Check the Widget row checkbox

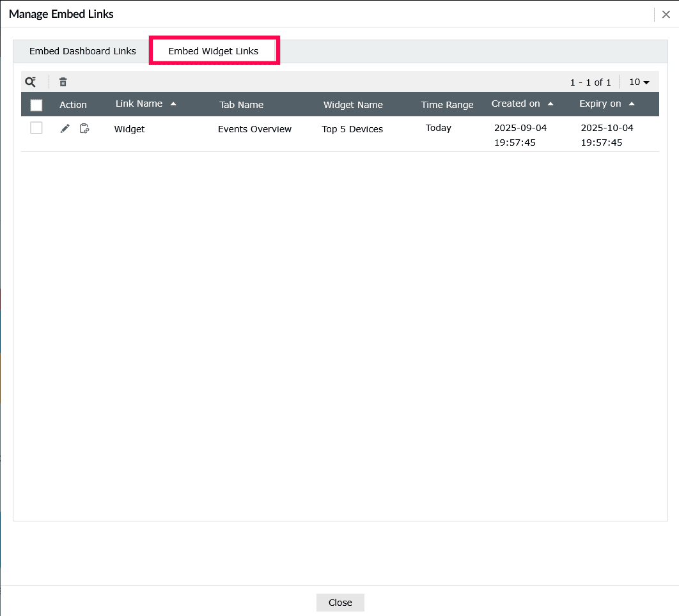tap(36, 128)
